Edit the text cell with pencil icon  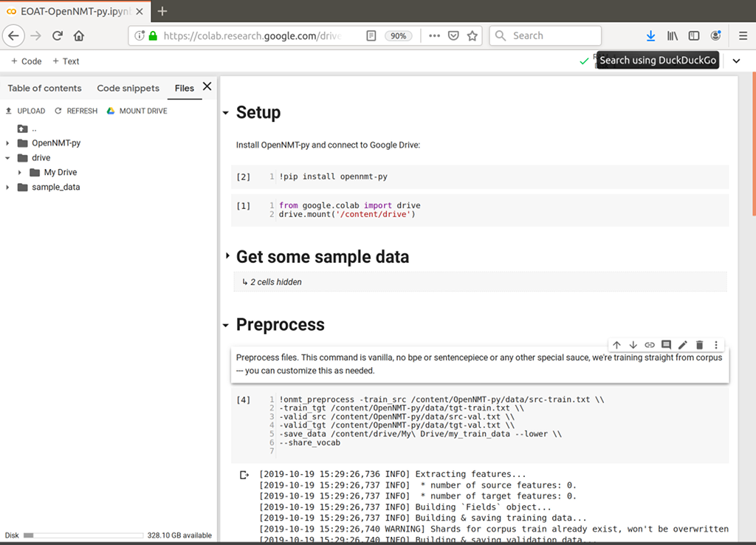683,345
